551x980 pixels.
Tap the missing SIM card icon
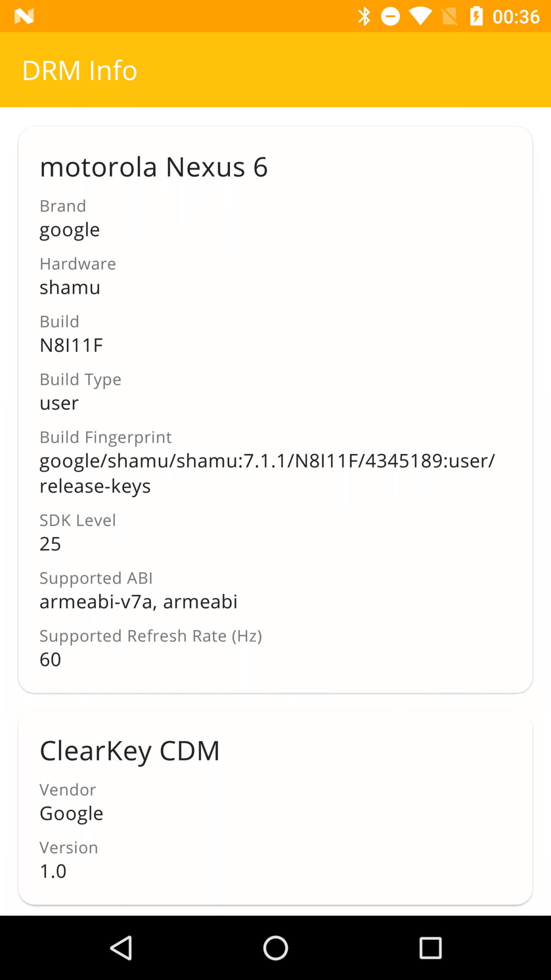point(449,16)
